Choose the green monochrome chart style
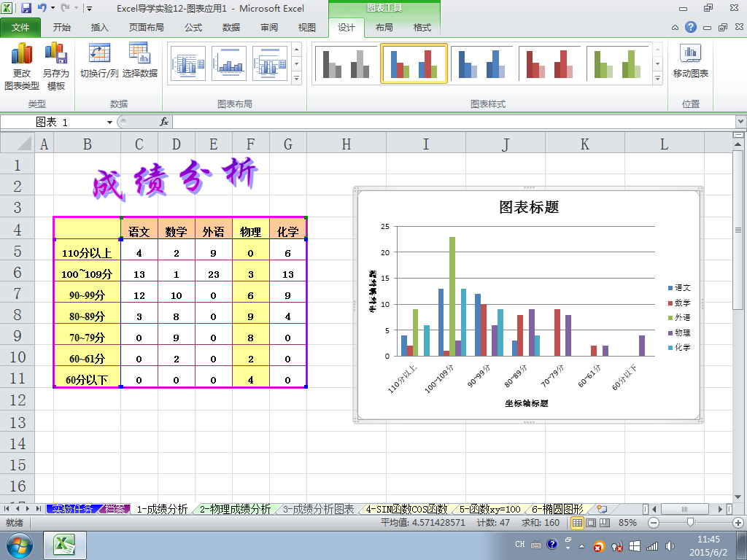 pos(618,64)
